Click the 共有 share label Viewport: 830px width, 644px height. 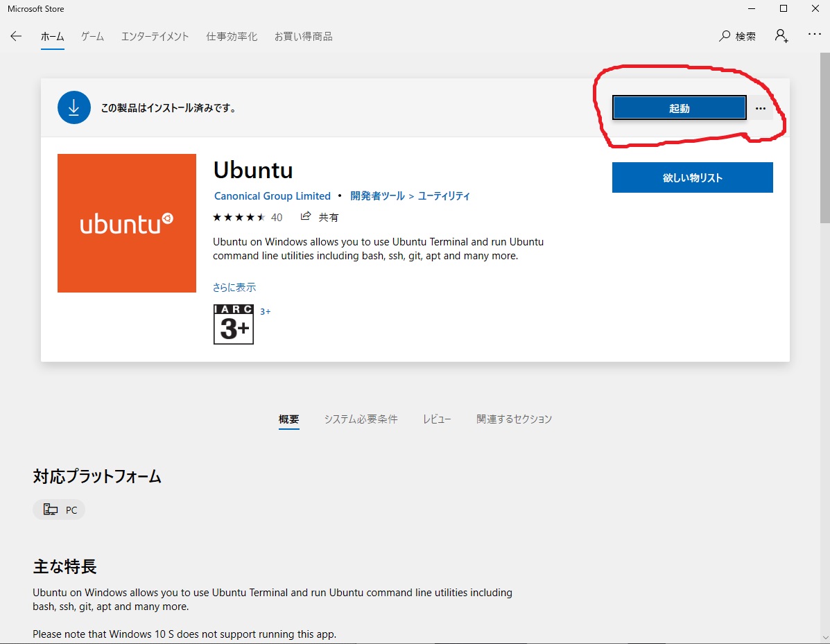(328, 217)
